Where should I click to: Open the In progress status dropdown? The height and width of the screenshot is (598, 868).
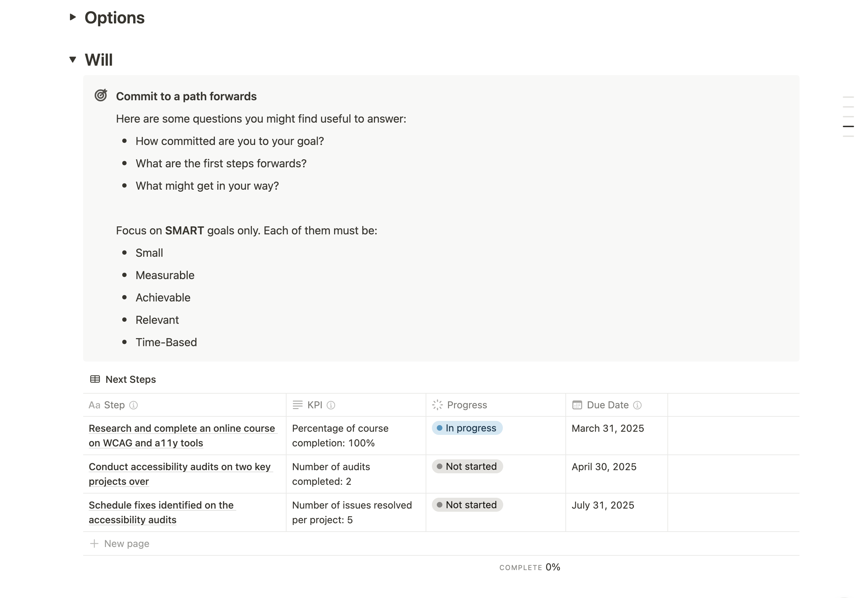click(467, 428)
